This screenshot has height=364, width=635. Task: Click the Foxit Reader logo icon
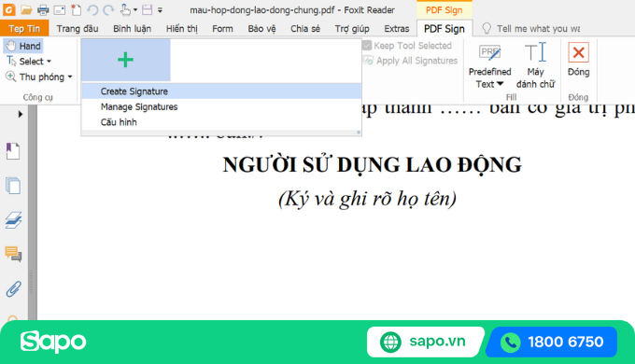pyautogui.click(x=9, y=9)
